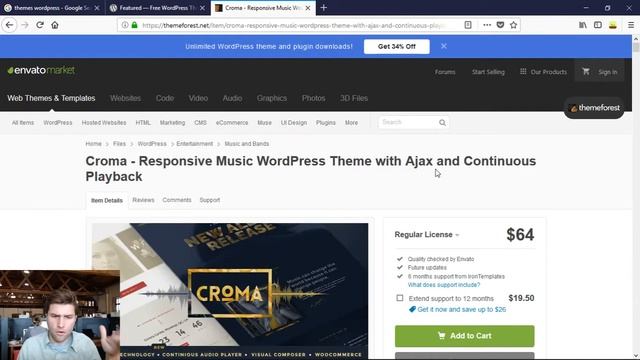Screen dimensions: 640x360
Task: Click Plugins category
Action: pyautogui.click(x=325, y=122)
